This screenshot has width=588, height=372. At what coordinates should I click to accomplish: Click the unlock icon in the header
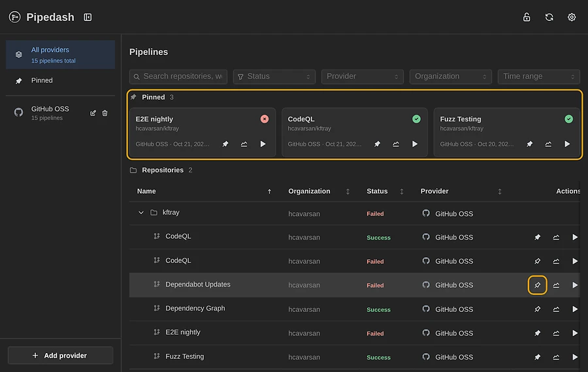tap(527, 17)
